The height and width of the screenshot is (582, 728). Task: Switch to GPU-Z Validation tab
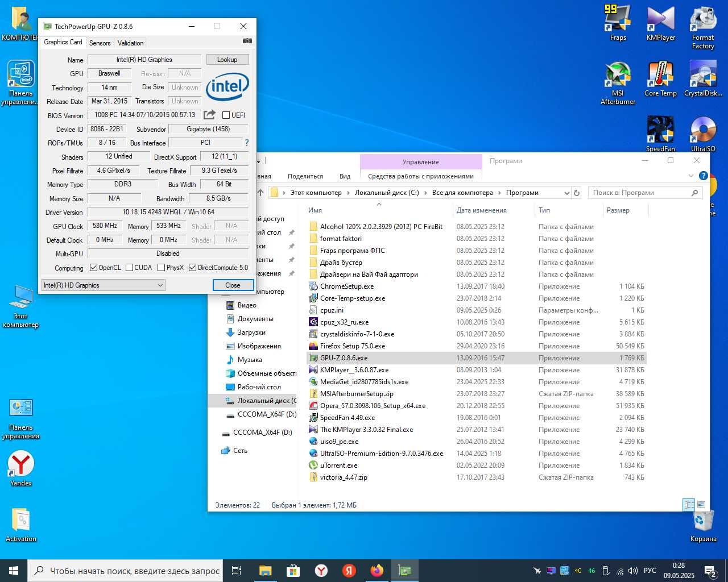[x=130, y=43]
